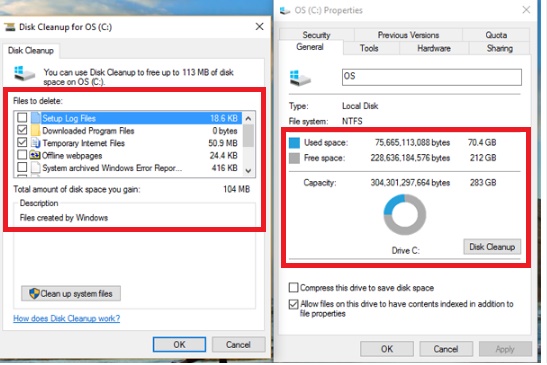Close the Disk Cleanup window
The width and height of the screenshot is (547, 365).
(260, 27)
